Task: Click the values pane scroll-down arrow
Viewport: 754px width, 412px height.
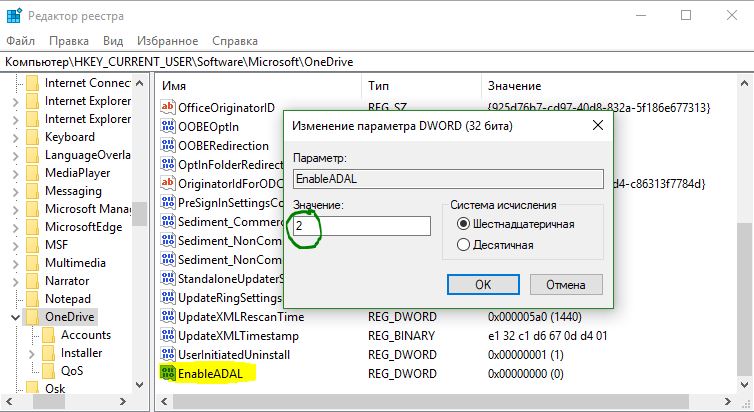Action: 744,385
